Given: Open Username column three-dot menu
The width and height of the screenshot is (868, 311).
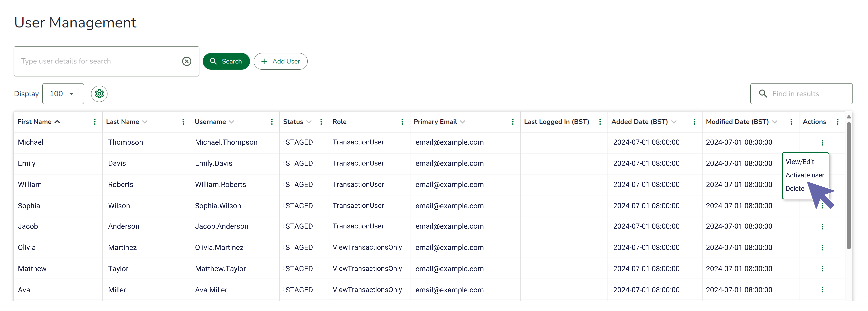Looking at the screenshot, I should 272,122.
